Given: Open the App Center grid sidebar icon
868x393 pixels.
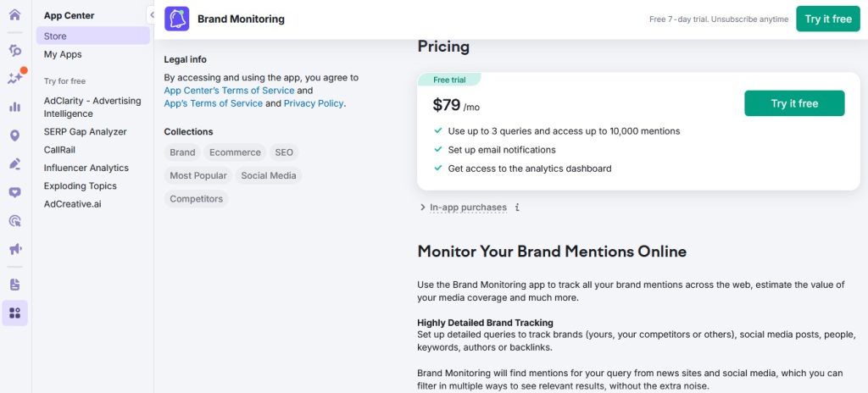Looking at the screenshot, I should point(15,313).
